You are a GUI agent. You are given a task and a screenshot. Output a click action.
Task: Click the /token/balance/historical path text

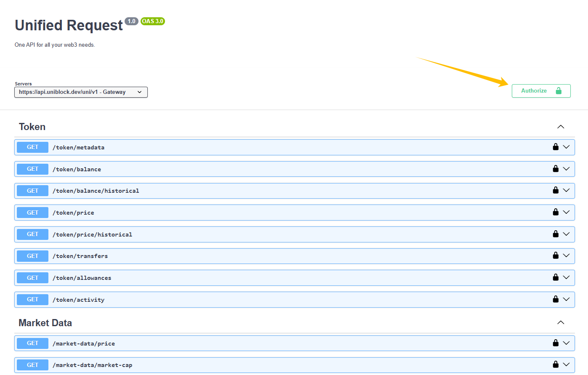[96, 191]
